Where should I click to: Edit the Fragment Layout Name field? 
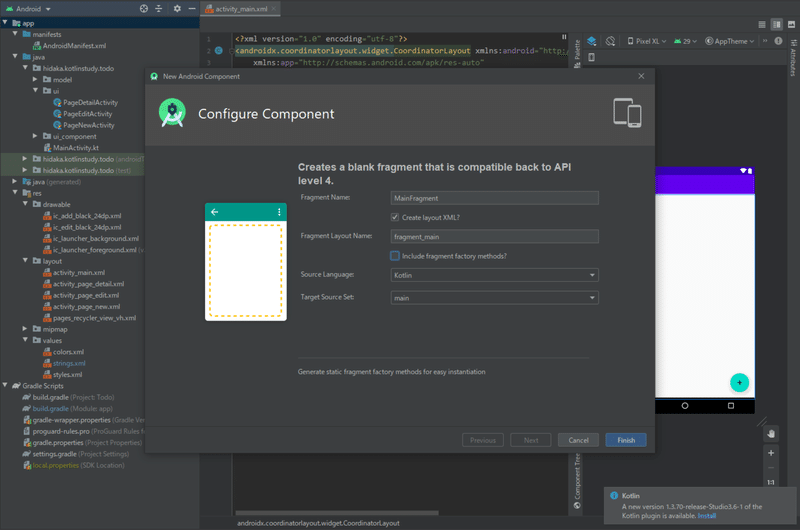[494, 237]
